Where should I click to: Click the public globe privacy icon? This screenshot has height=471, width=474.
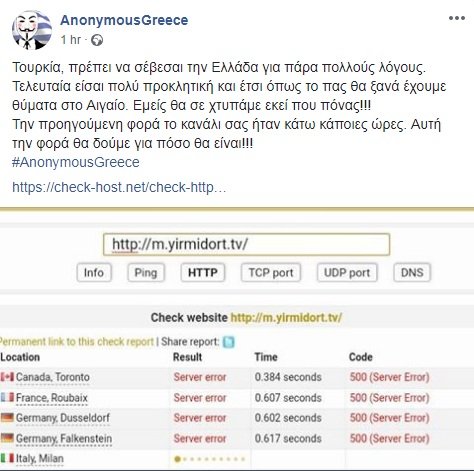97,40
